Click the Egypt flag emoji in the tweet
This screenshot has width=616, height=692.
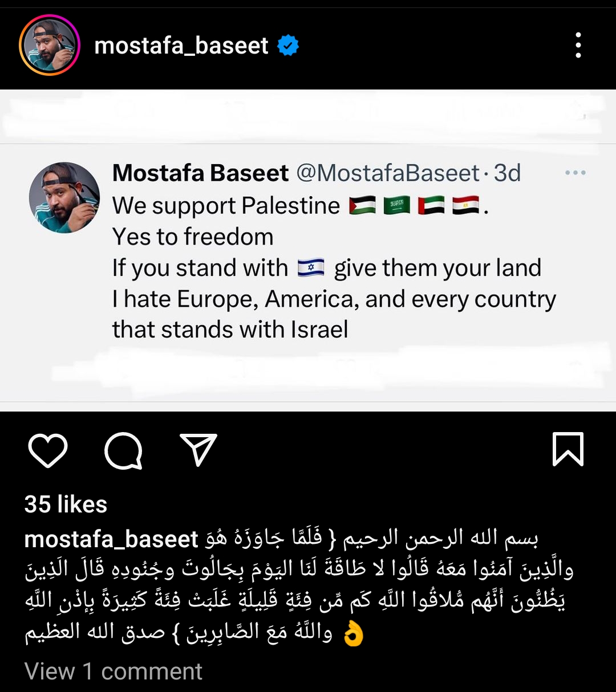click(465, 206)
